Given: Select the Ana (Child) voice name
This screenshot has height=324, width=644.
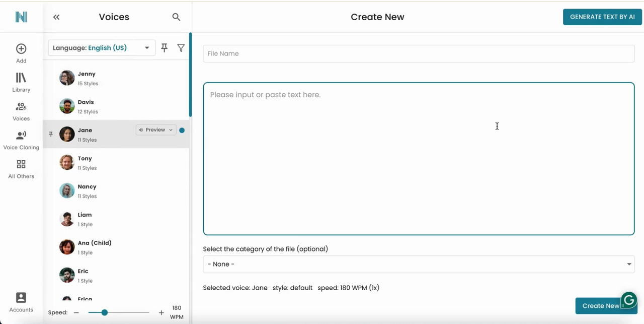Looking at the screenshot, I should [x=95, y=243].
